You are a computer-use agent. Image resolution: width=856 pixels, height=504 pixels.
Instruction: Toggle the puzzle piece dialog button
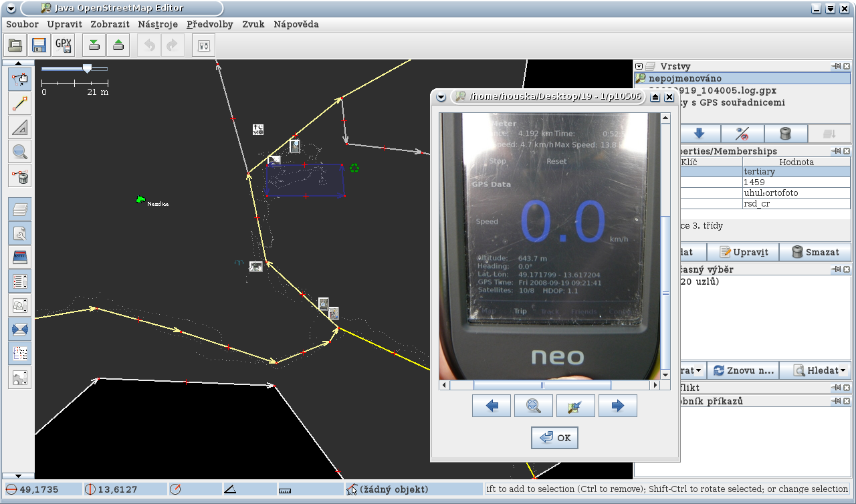(20, 377)
